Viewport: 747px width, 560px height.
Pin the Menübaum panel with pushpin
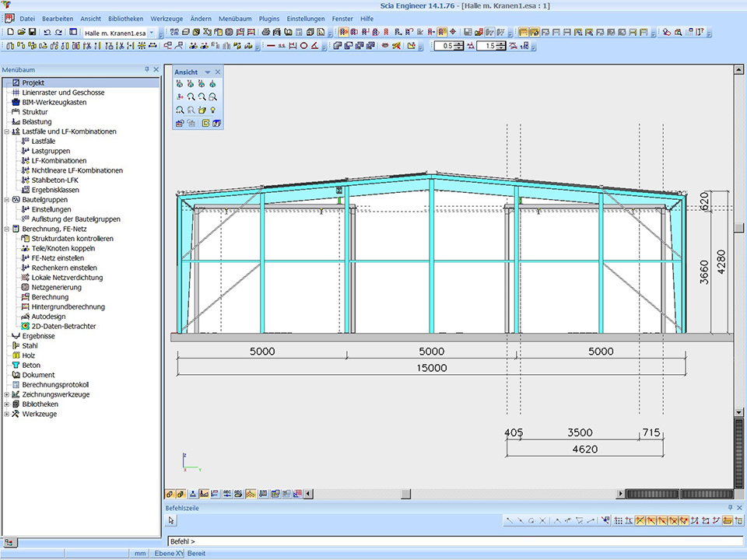(x=147, y=69)
